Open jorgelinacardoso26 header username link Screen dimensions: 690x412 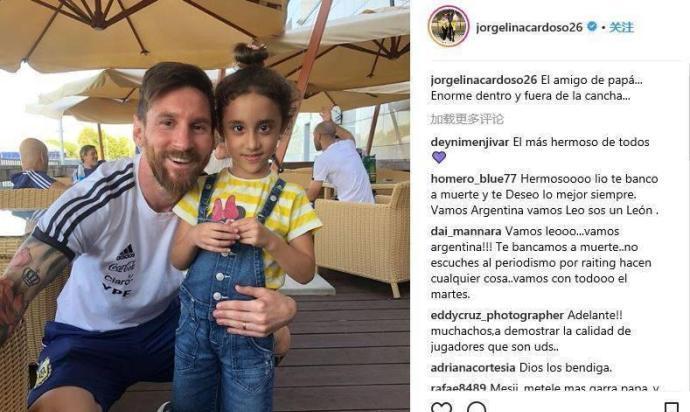[x=529, y=27]
